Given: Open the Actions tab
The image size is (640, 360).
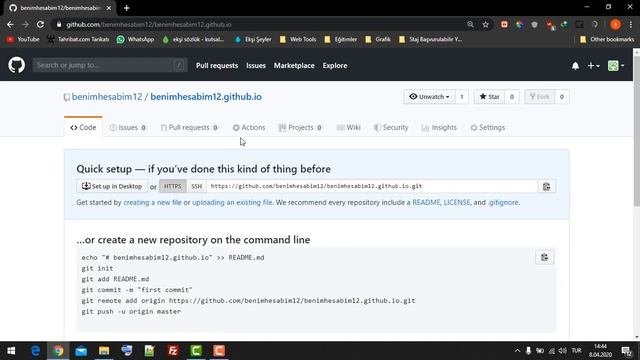Looking at the screenshot, I should [x=249, y=127].
